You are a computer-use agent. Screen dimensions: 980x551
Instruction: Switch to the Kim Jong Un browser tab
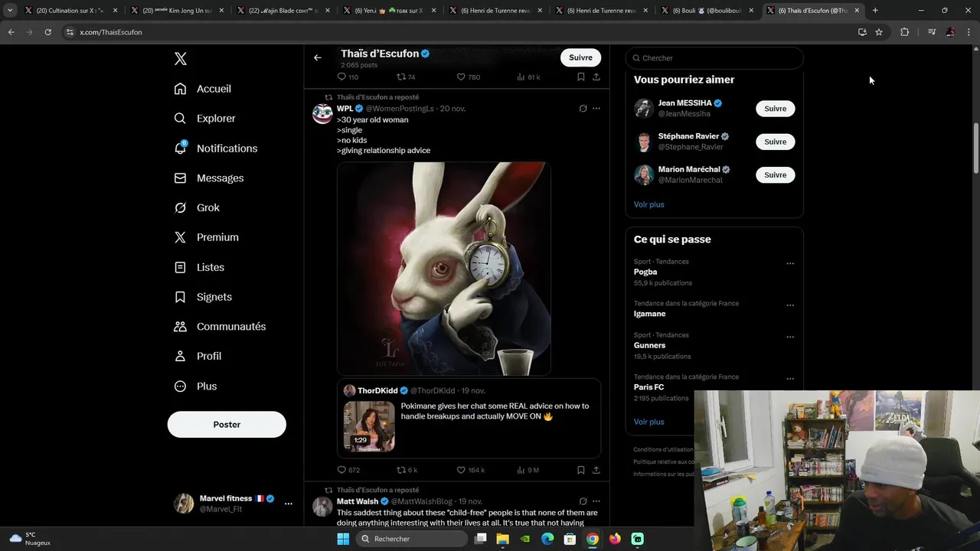[177, 11]
